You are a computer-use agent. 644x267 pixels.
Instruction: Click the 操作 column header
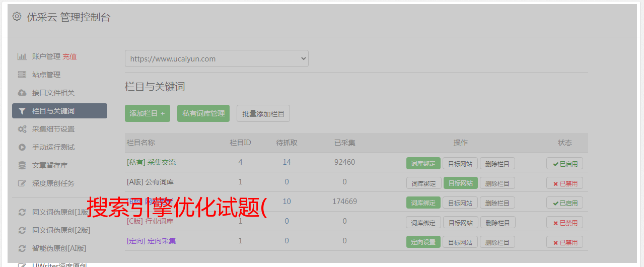tap(461, 143)
